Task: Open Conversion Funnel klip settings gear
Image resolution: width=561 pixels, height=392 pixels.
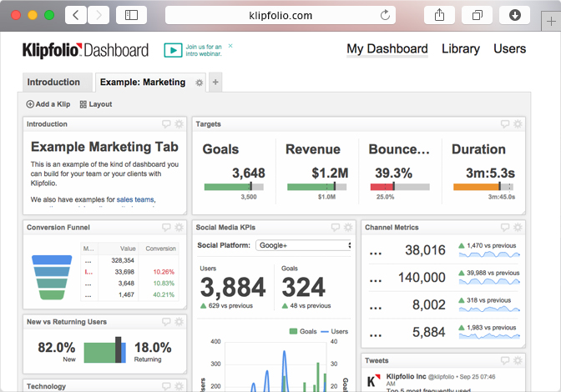Action: (179, 227)
